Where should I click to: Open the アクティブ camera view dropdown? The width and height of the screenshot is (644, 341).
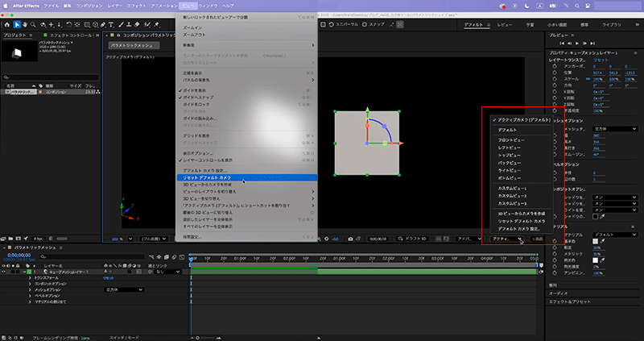(506, 239)
